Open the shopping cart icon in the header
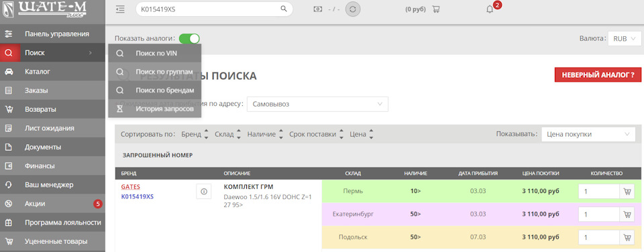The image size is (644, 252). (436, 9)
